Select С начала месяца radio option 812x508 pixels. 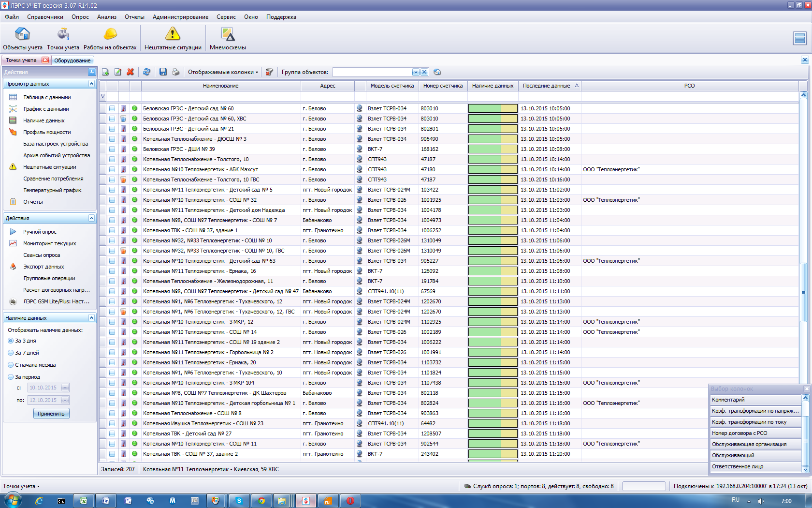click(11, 365)
